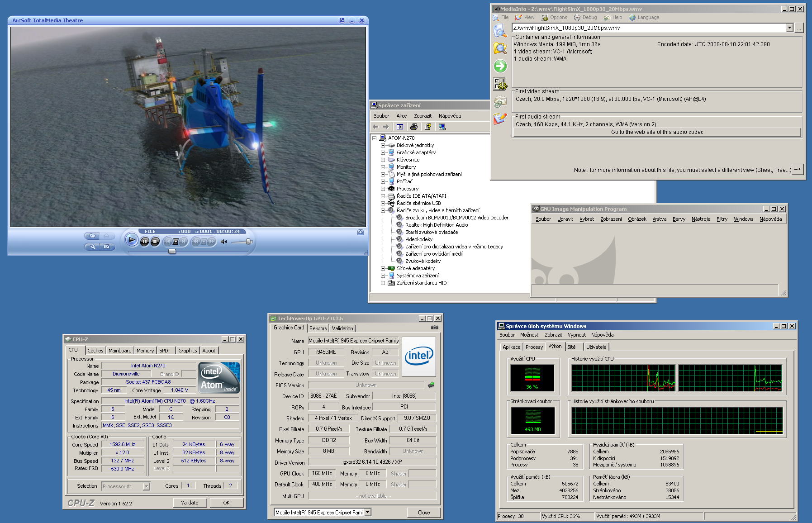The height and width of the screenshot is (523, 812).
Task: Open the Akce menu in Správce zařízení
Action: click(x=402, y=116)
